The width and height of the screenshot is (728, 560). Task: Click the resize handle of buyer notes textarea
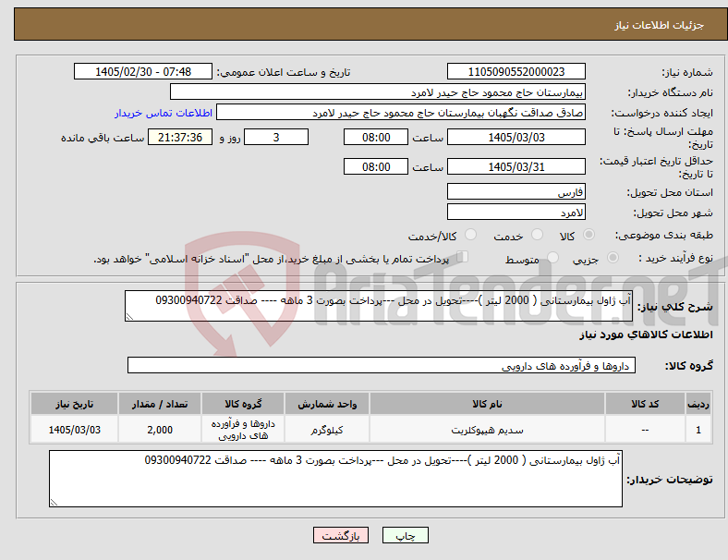(x=54, y=503)
